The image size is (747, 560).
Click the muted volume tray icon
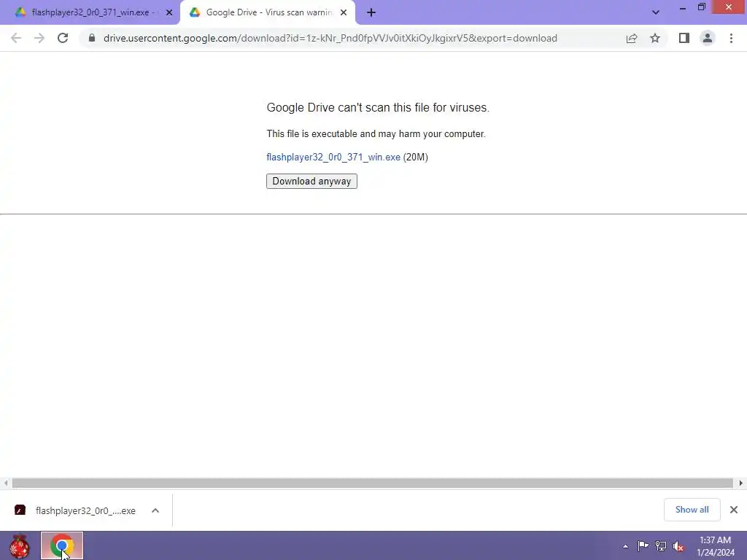click(678, 546)
